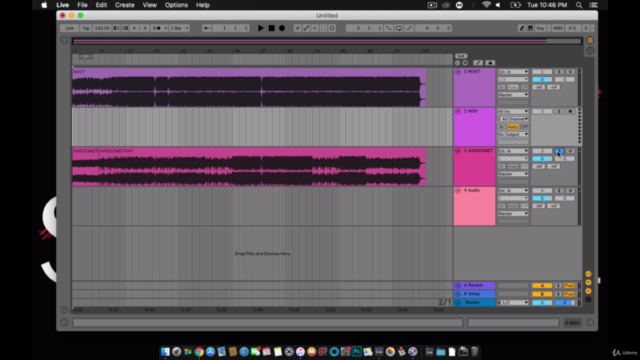Click the Tap tempo button

[86, 28]
